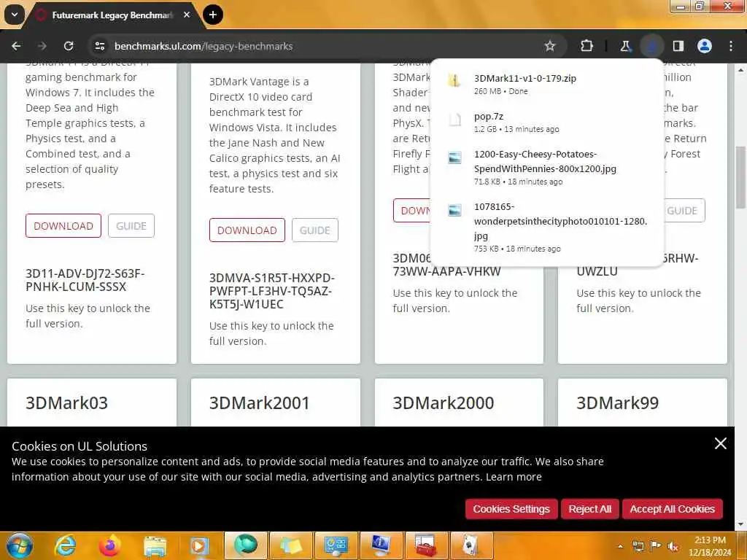Open Chrome's three-dot menu
Image resolution: width=747 pixels, height=560 pixels.
coord(731,46)
